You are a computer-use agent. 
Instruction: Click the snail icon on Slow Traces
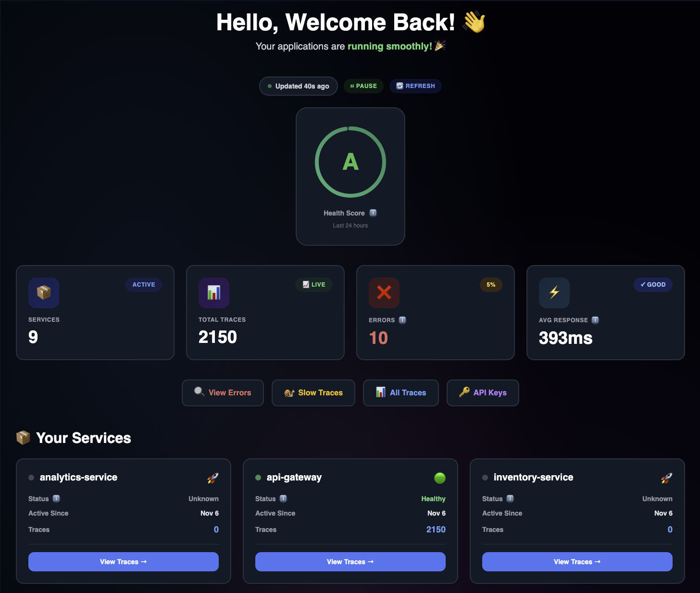289,392
